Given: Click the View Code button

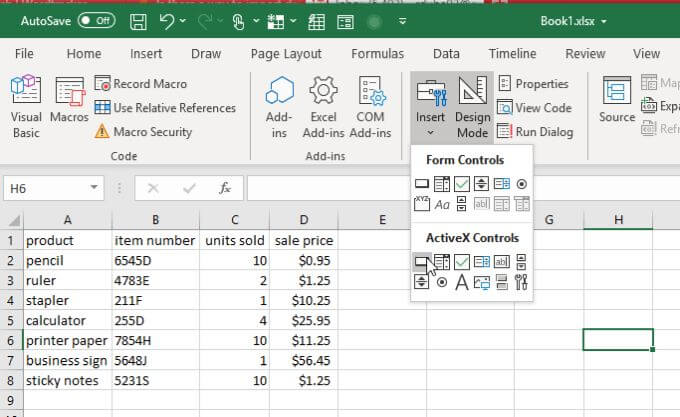Looking at the screenshot, I should click(x=534, y=108).
